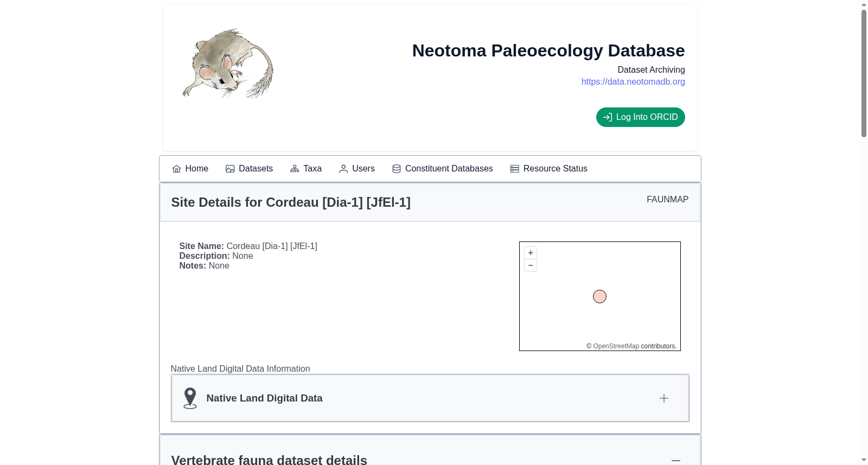Click the Neotoma packrat logo image

point(228,63)
